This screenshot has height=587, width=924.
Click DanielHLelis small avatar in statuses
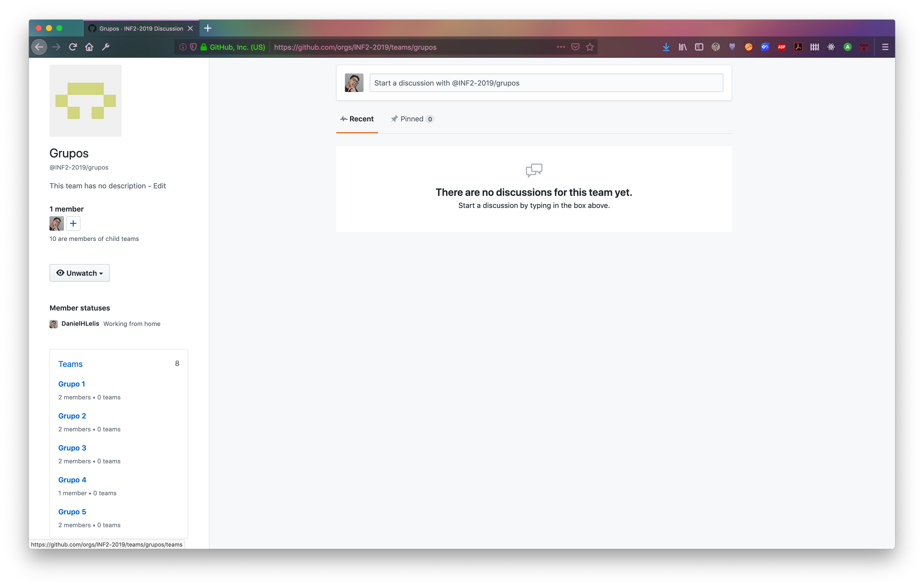[54, 324]
